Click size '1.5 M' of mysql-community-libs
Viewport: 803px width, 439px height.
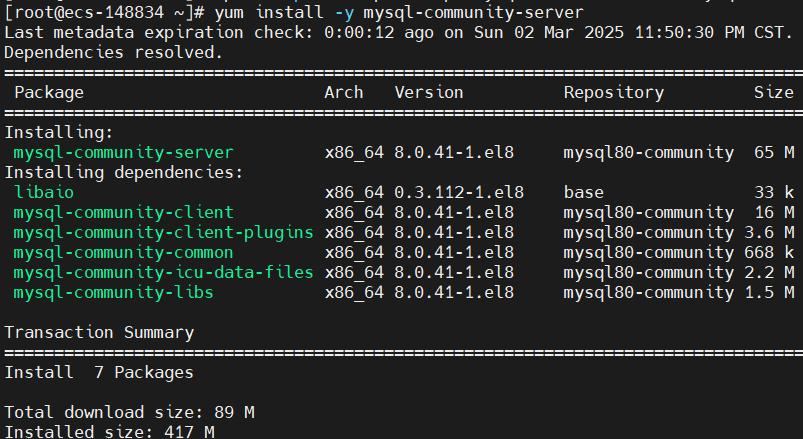point(769,292)
